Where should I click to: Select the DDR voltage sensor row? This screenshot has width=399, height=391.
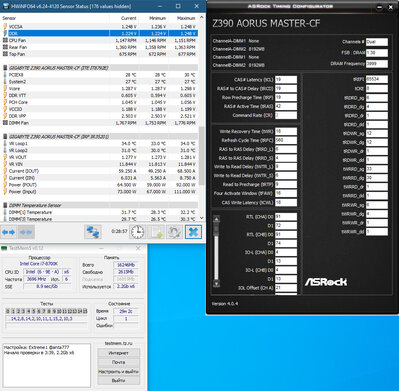tap(100, 33)
